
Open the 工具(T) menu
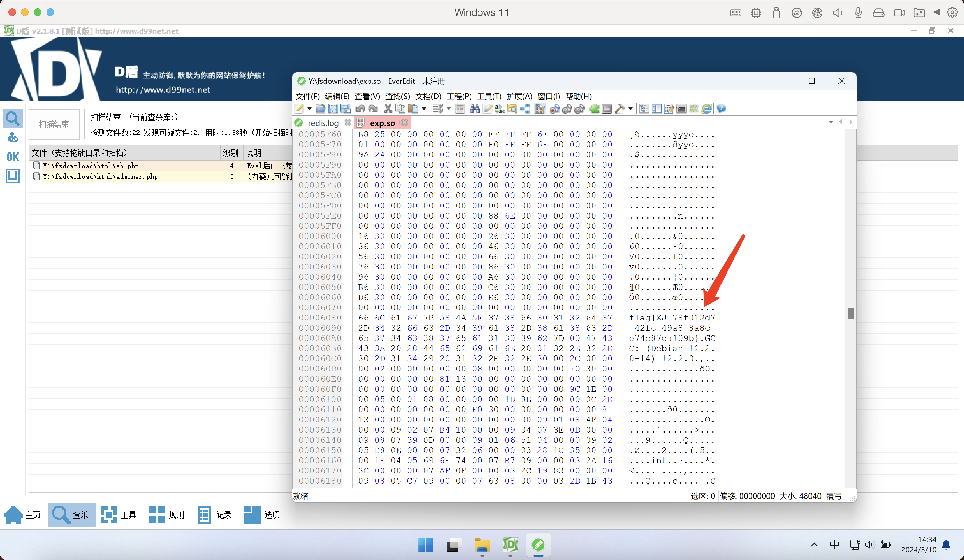click(x=489, y=96)
